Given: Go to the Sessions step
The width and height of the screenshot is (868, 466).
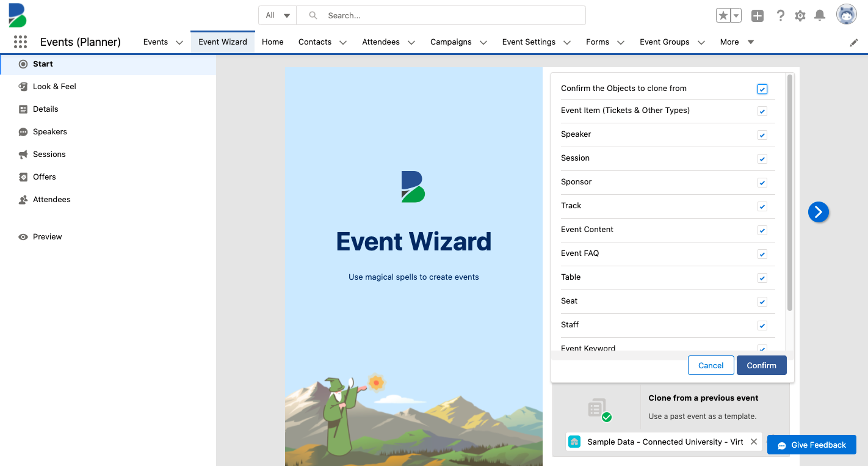Looking at the screenshot, I should pyautogui.click(x=49, y=155).
